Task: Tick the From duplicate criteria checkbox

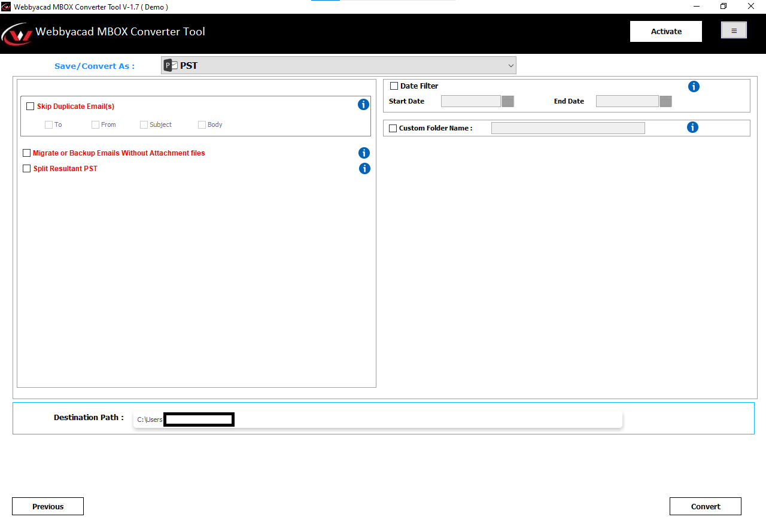Action: [x=96, y=125]
